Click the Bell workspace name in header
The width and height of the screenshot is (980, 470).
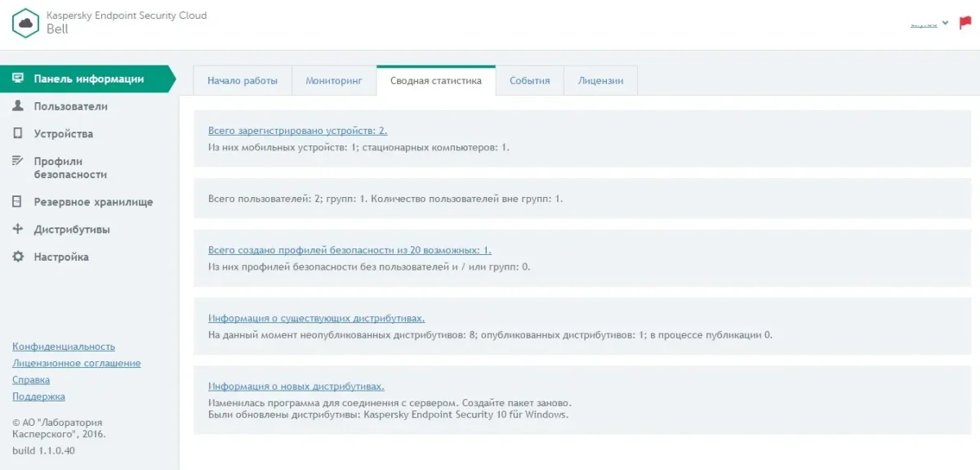pyautogui.click(x=57, y=29)
